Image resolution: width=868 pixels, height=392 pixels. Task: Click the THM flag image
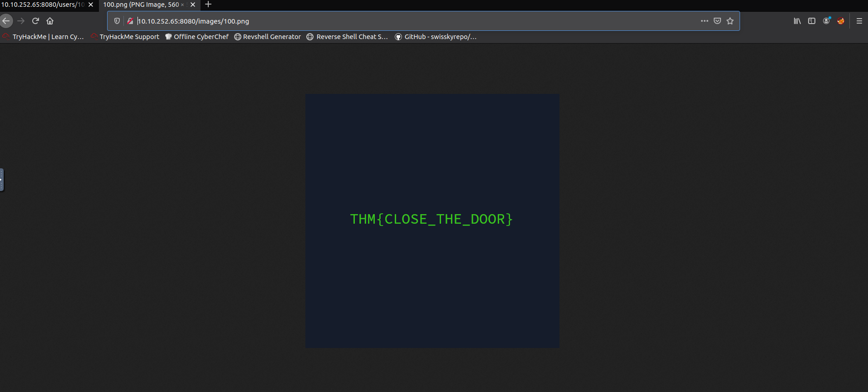click(432, 221)
